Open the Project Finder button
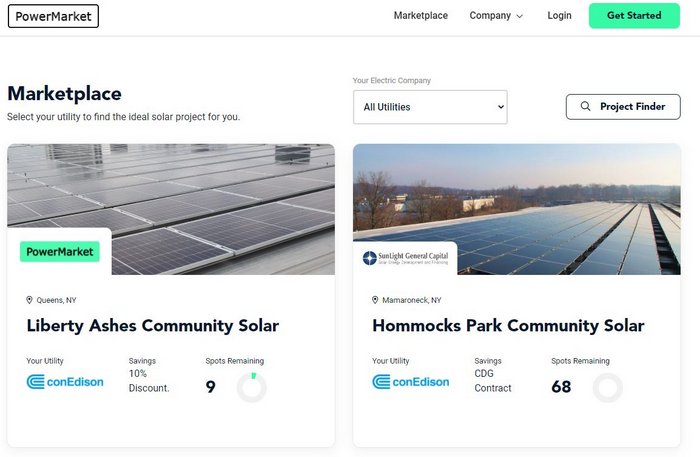This screenshot has height=457, width=700. point(623,107)
